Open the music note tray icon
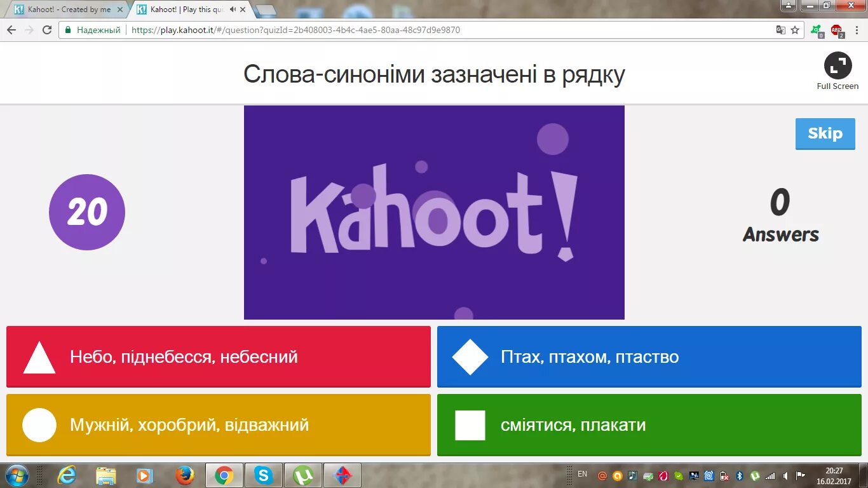Image resolution: width=868 pixels, height=488 pixels. pos(632,475)
